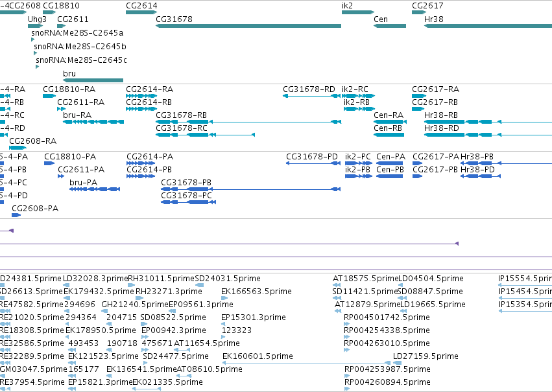Click protein Hr38-PB
Image resolution: width=552 pixels, height=392 pixels.
click(x=477, y=156)
